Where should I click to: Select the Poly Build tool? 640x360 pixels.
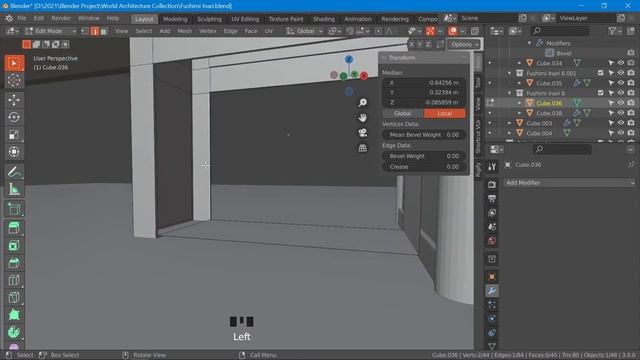[14, 315]
